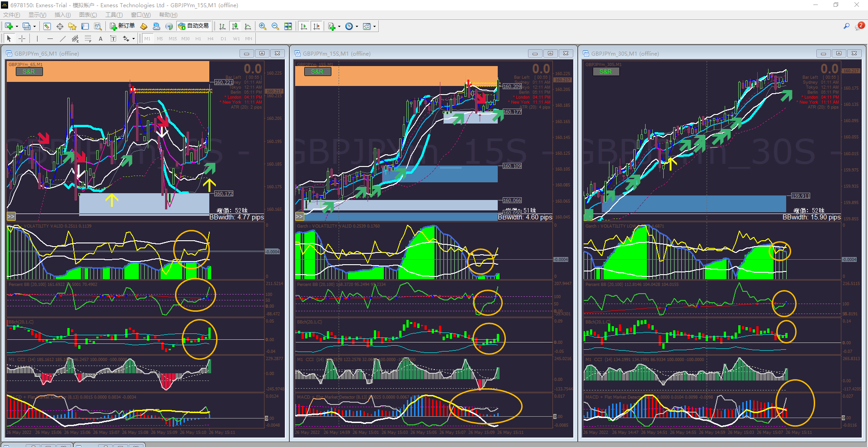The image size is (868, 447).
Task: Switch chart to line chart
Action: tap(248, 26)
